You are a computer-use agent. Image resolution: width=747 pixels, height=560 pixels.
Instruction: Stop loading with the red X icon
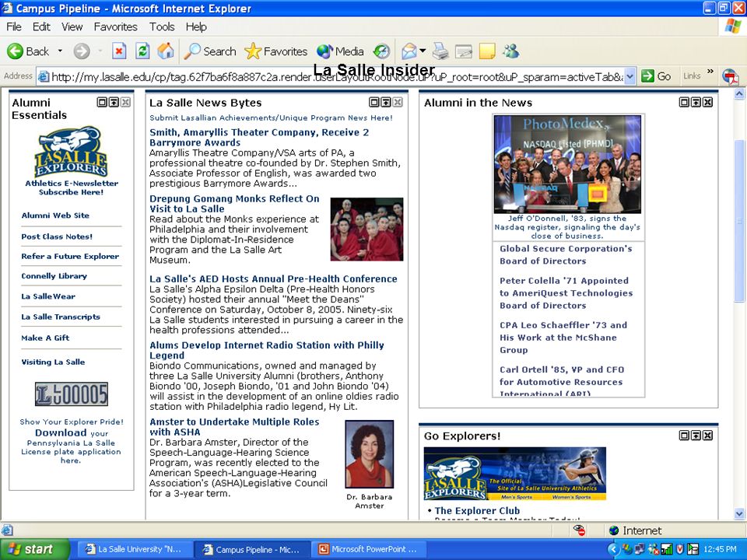point(119,51)
